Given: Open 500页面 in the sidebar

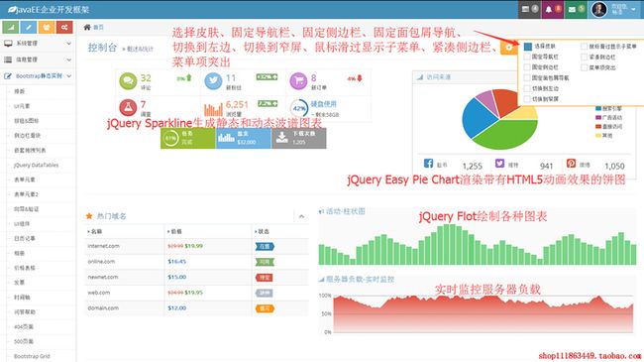Looking at the screenshot, I should 24,341.
